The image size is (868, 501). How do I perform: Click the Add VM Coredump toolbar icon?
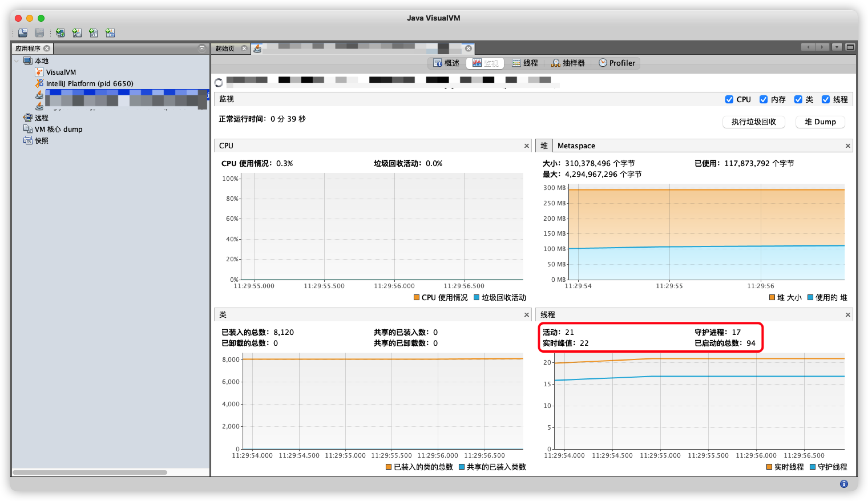coord(94,33)
